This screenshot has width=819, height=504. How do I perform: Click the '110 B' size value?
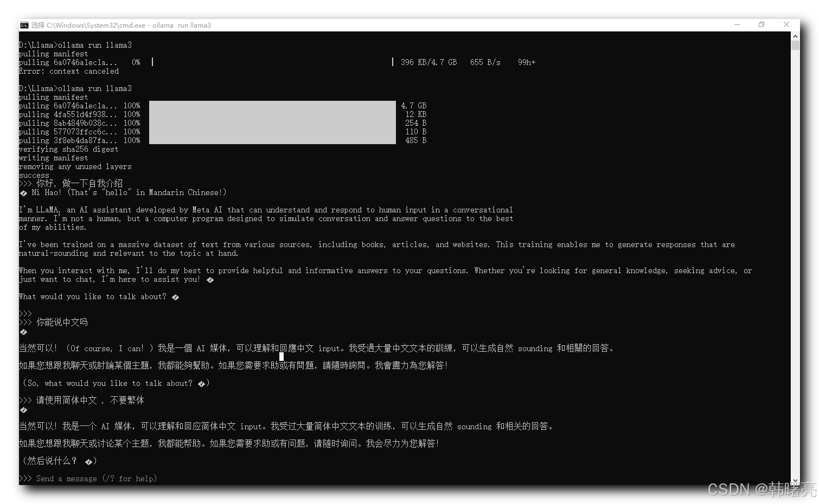(416, 132)
